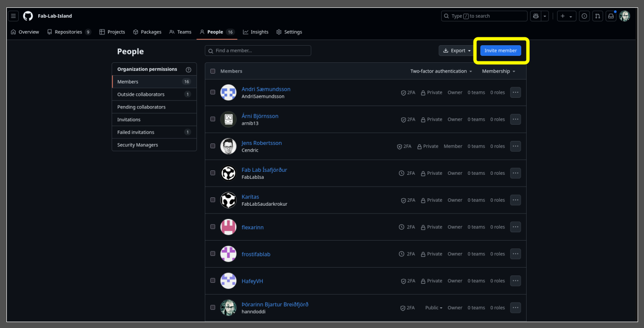Open the global navigation hamburger menu

tap(14, 16)
